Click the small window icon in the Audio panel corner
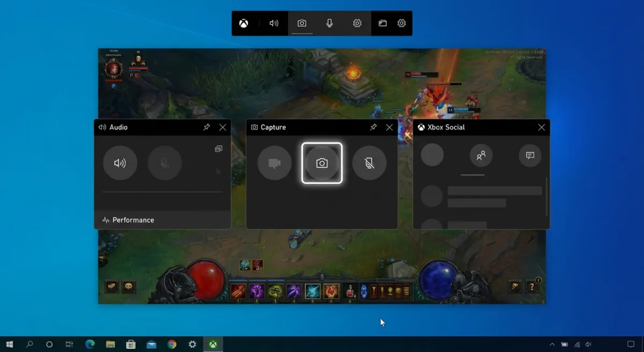 point(218,149)
